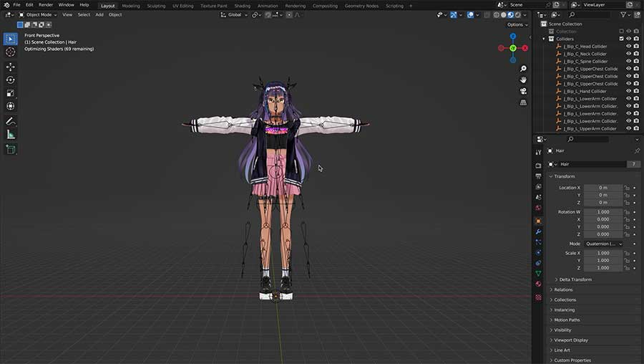Image resolution: width=644 pixels, height=364 pixels.
Task: Switch to the Shading workspace tab
Action: pyautogui.click(x=243, y=6)
